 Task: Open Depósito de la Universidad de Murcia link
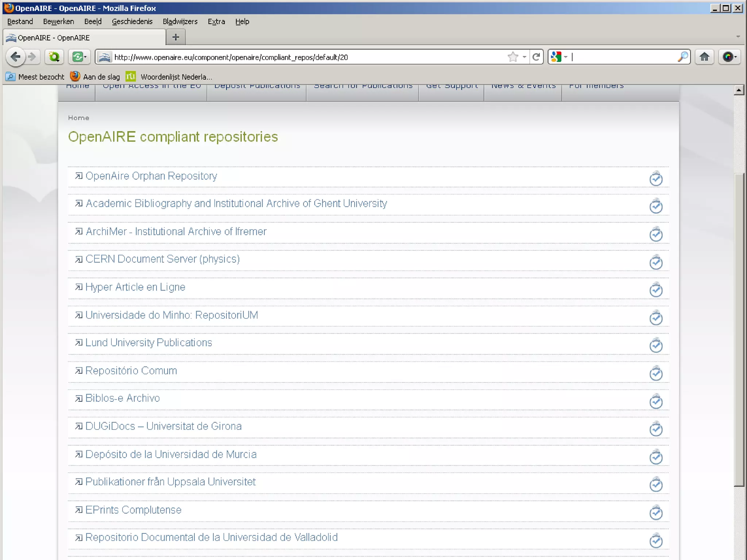171,454
